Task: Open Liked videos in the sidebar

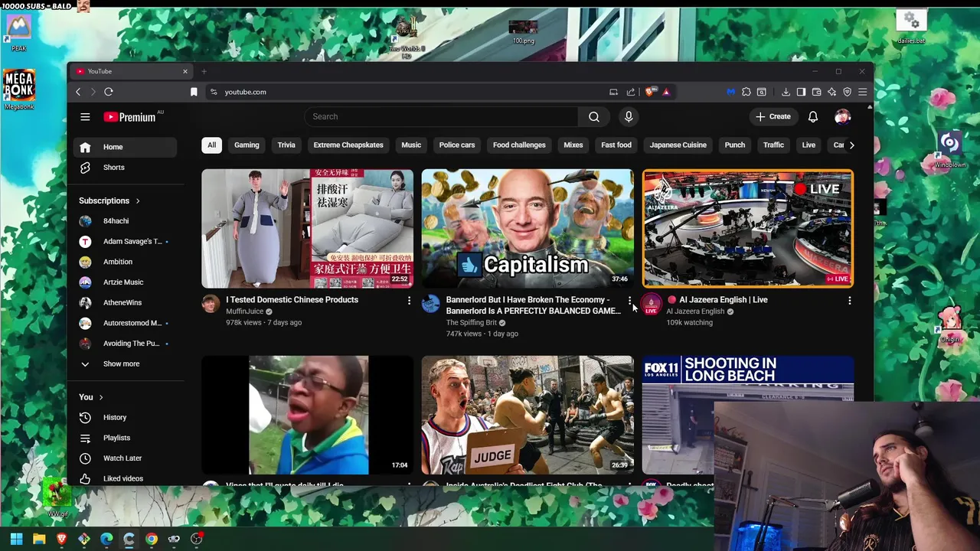Action: pos(125,478)
